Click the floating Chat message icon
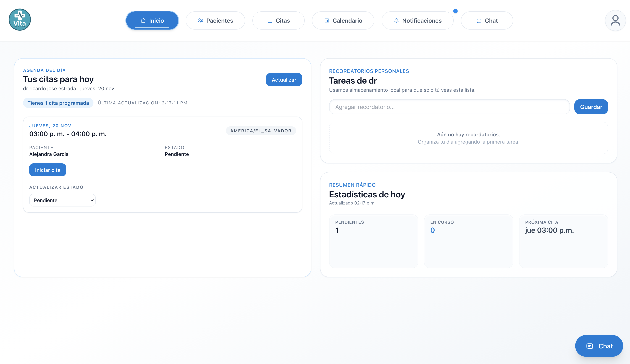 (590, 346)
